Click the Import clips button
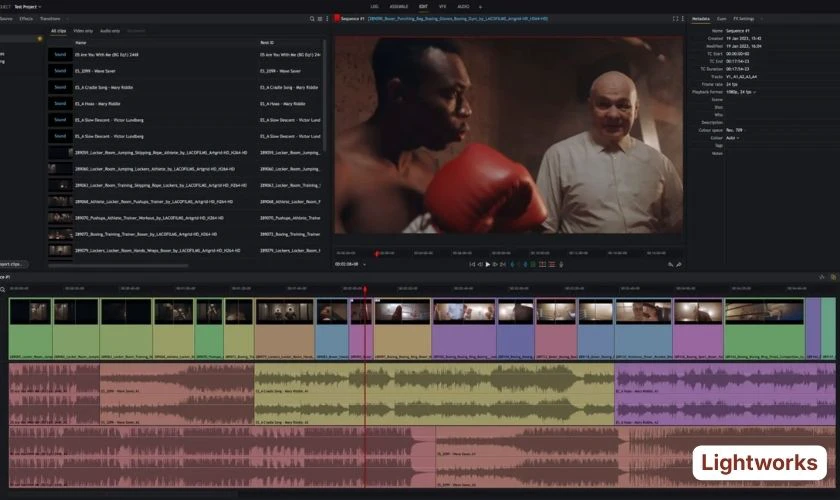This screenshot has height=500, width=840. pyautogui.click(x=12, y=264)
